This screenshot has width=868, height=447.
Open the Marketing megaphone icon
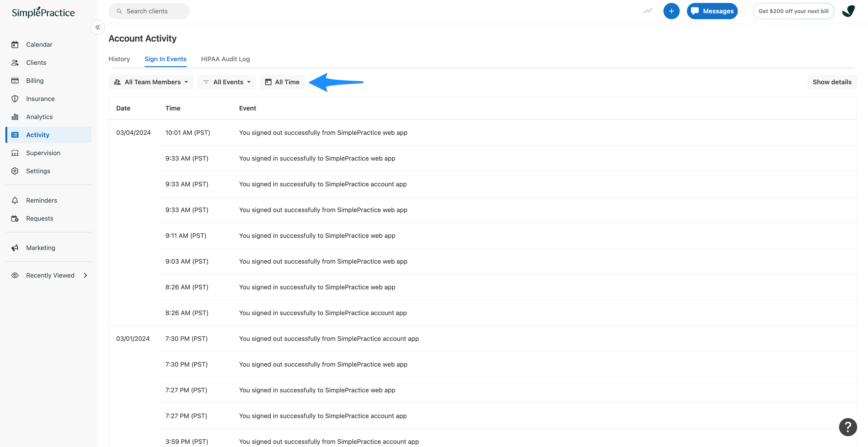click(x=15, y=248)
